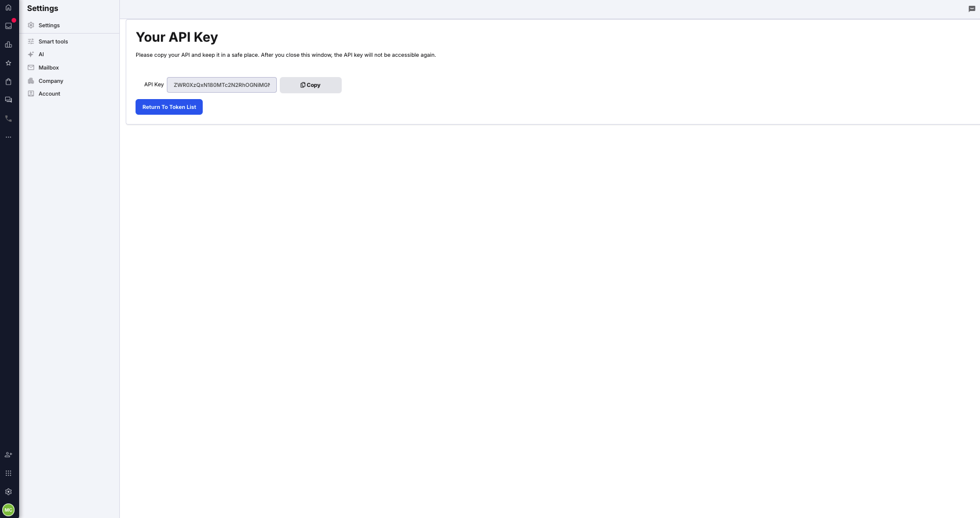Click the 'Please copy your API' notice text
This screenshot has height=518, width=980.
[286, 55]
